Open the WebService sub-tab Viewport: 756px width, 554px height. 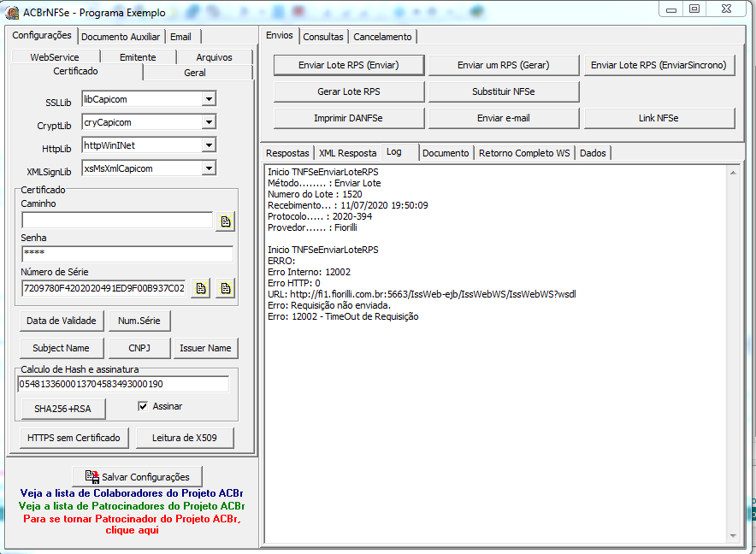[x=55, y=57]
